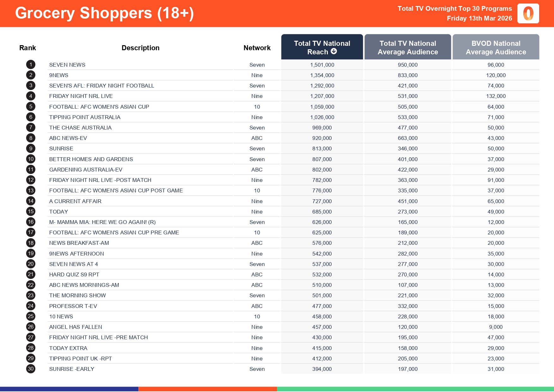
Task: Click the rank 24 circle badge
Action: click(x=31, y=306)
